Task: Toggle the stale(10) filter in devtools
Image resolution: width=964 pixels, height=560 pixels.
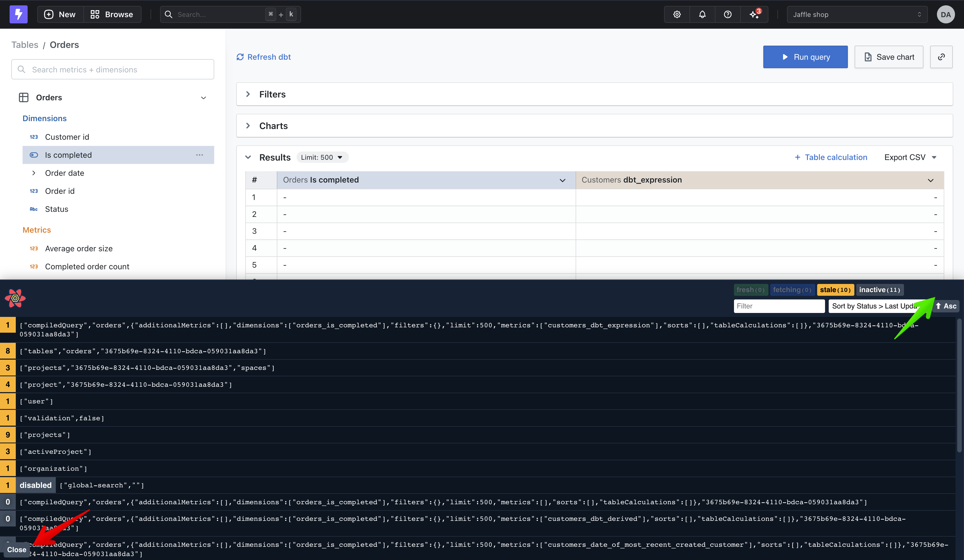Action: coord(835,290)
